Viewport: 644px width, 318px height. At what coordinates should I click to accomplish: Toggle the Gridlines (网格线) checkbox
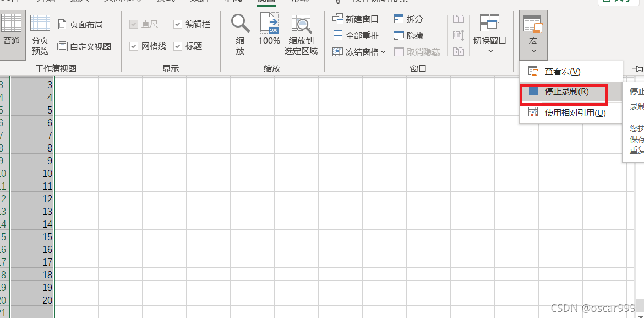click(148, 46)
